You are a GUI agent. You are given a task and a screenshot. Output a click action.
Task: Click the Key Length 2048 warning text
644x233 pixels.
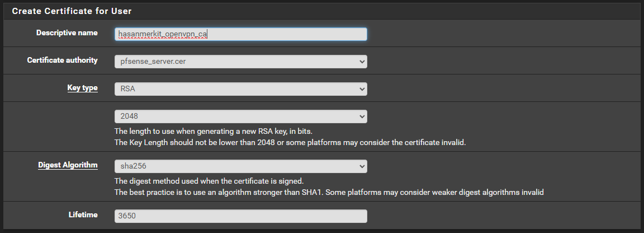290,142
